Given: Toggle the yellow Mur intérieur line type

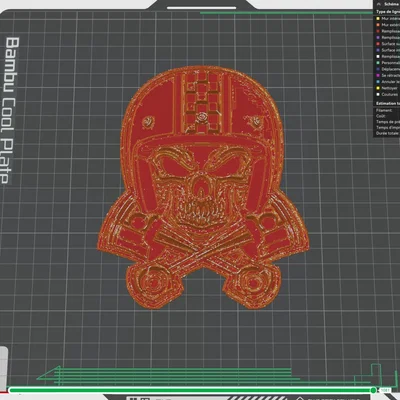Looking at the screenshot, I should point(388,19).
